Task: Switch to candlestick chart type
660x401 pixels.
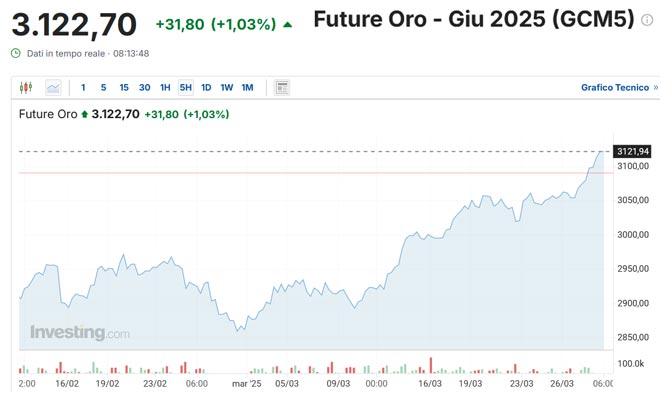Action: pyautogui.click(x=26, y=88)
